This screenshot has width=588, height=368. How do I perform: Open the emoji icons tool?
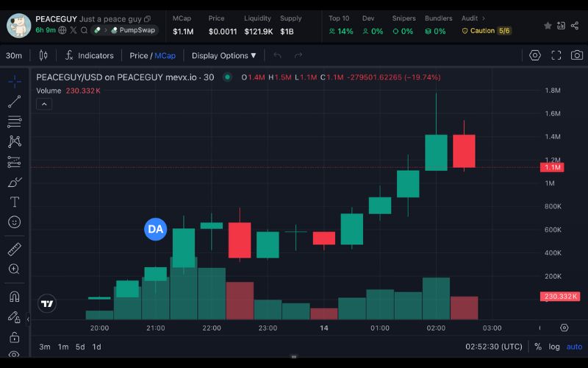15,222
